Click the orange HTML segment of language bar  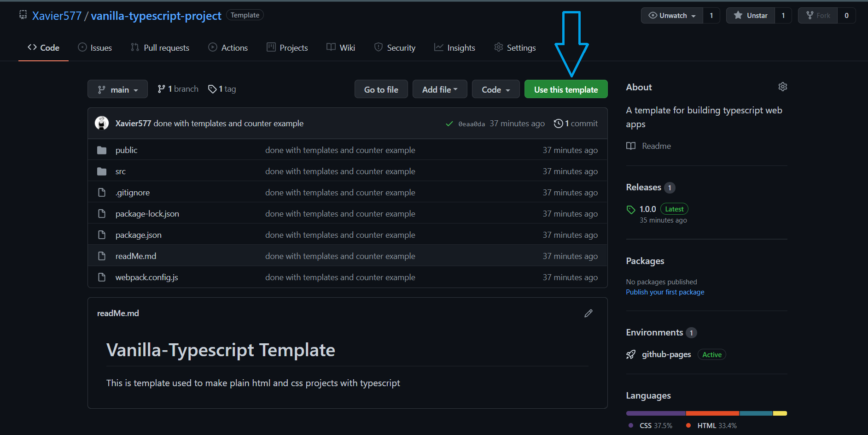click(x=712, y=413)
